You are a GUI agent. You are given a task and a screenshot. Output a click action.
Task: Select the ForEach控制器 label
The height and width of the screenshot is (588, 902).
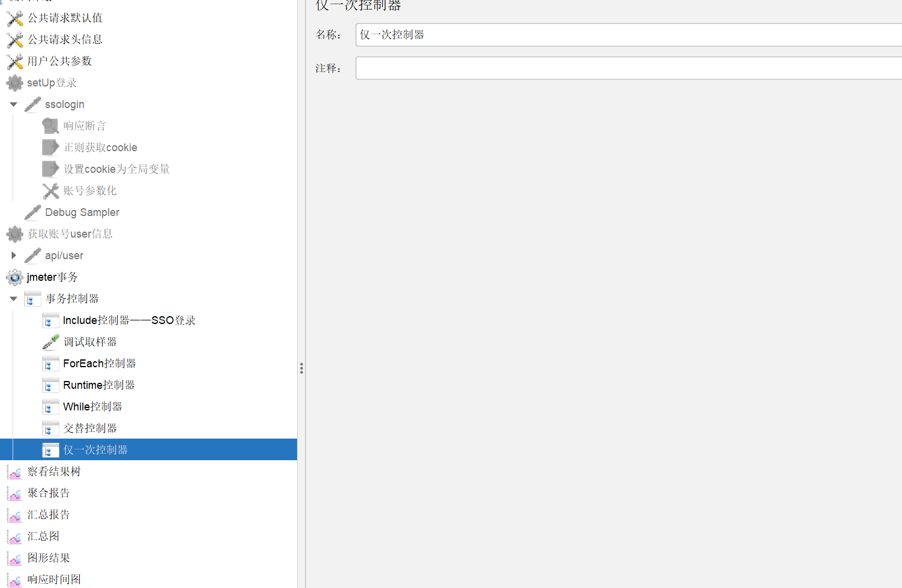click(100, 364)
